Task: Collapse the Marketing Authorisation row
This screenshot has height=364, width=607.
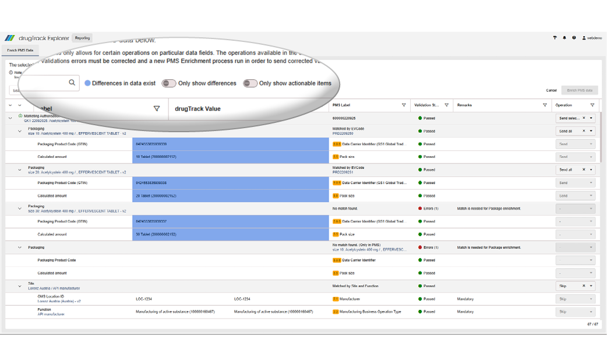Action: click(10, 118)
